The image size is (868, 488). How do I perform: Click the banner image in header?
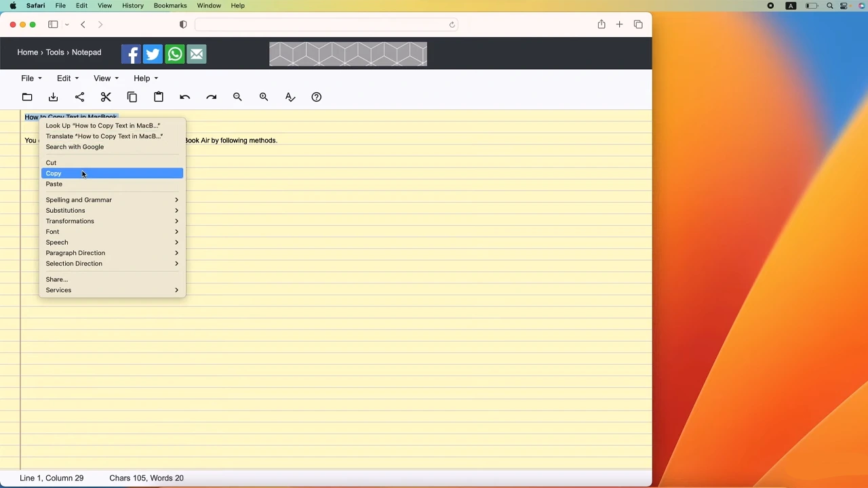click(348, 54)
